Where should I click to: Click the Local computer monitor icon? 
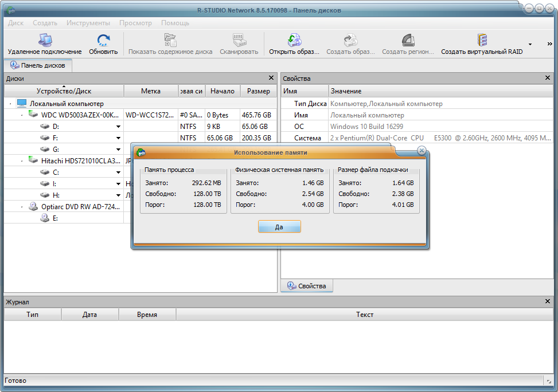[22, 104]
